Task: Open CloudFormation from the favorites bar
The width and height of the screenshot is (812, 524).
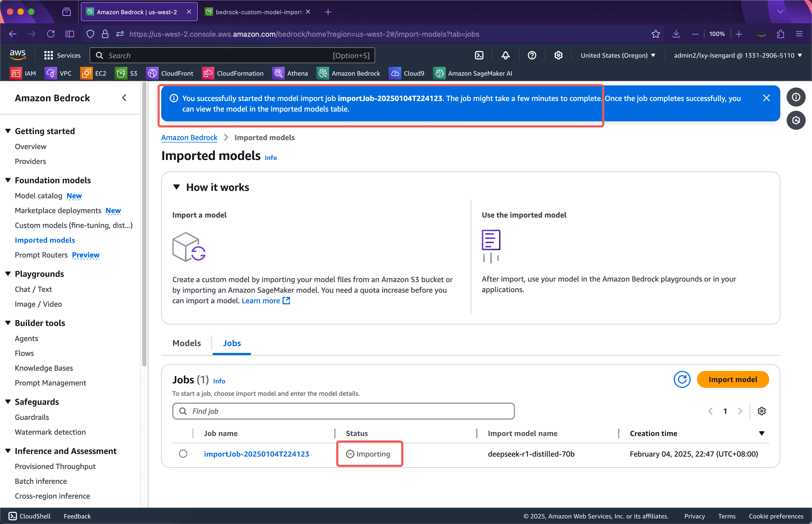Action: click(x=233, y=73)
